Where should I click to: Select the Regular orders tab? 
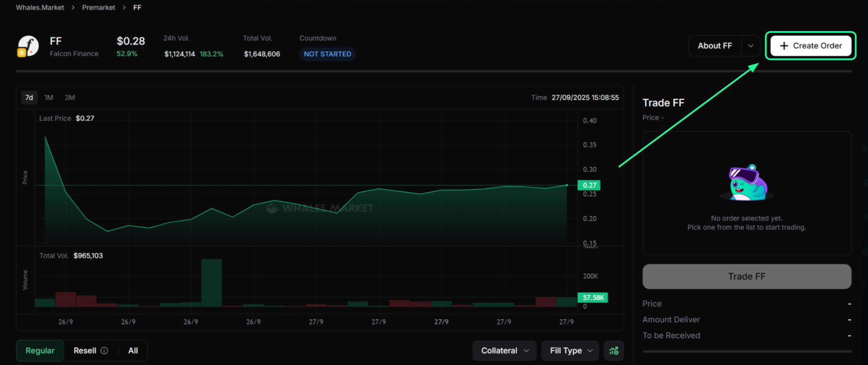pyautogui.click(x=40, y=351)
